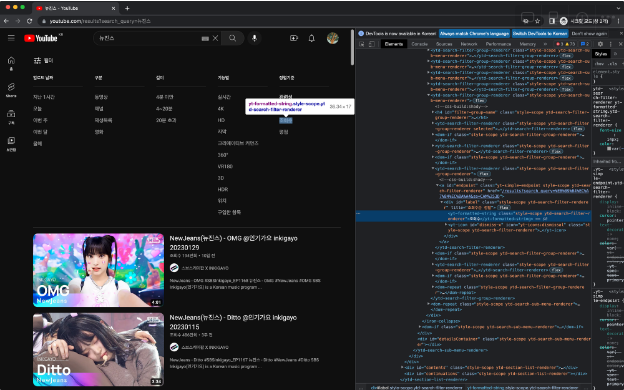Toggle the 필터 filter button
Image resolution: width=624 pixels, height=390 pixels.
pyautogui.click(x=43, y=60)
